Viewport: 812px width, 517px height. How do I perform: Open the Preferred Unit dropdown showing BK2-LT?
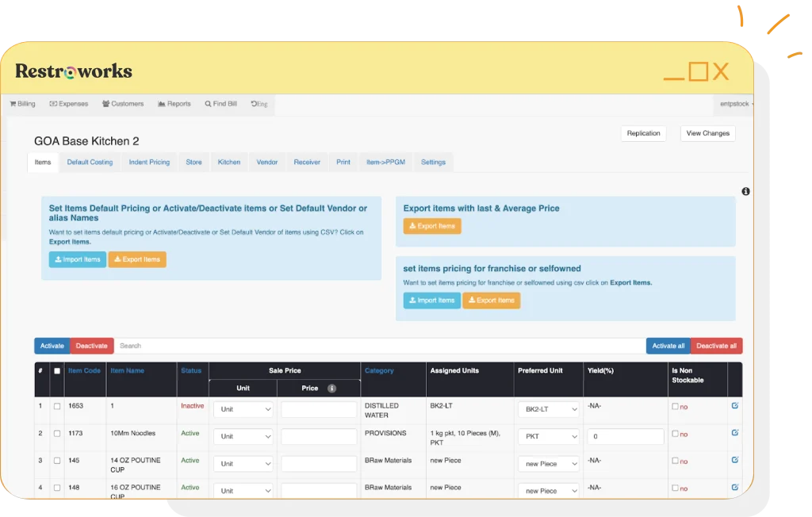548,409
